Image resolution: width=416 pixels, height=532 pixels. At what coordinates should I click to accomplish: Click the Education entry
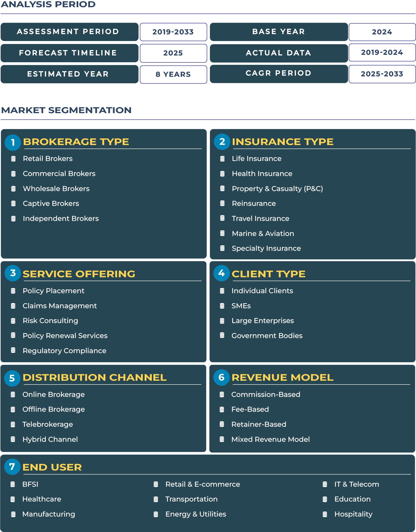[x=353, y=499]
